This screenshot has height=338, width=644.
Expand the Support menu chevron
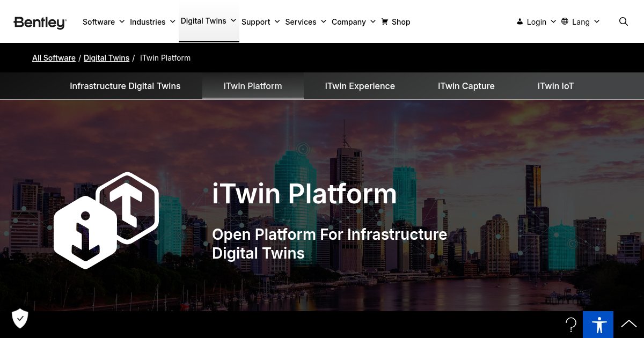click(x=277, y=21)
